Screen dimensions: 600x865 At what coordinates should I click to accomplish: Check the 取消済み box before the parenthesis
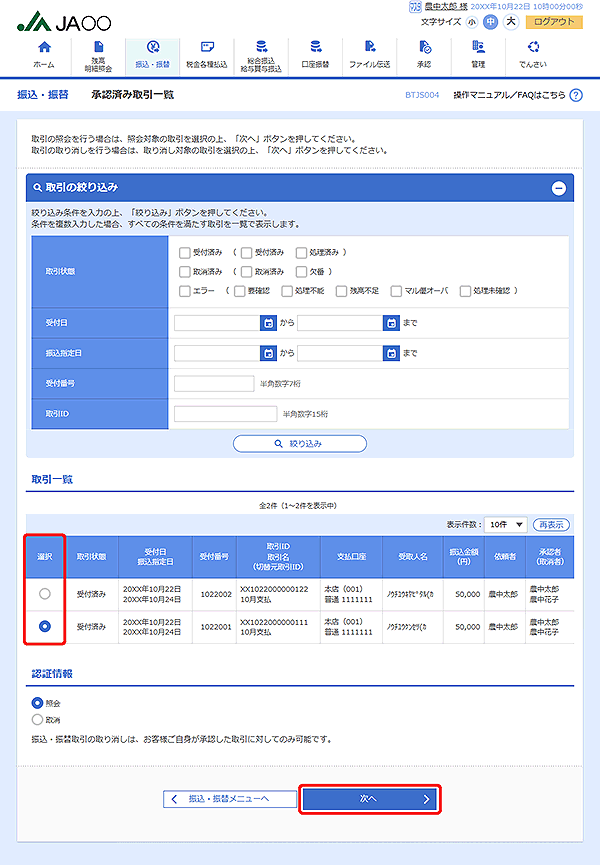(184, 271)
